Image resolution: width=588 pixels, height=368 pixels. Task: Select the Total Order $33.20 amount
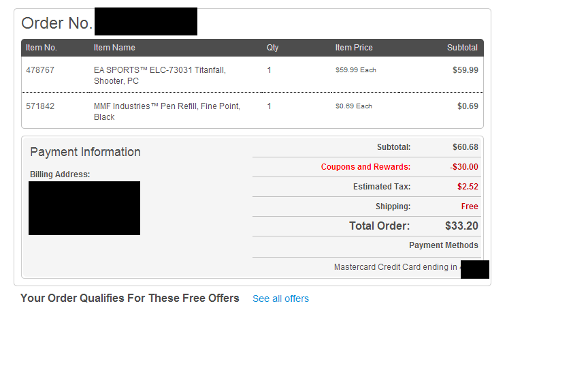[461, 226]
